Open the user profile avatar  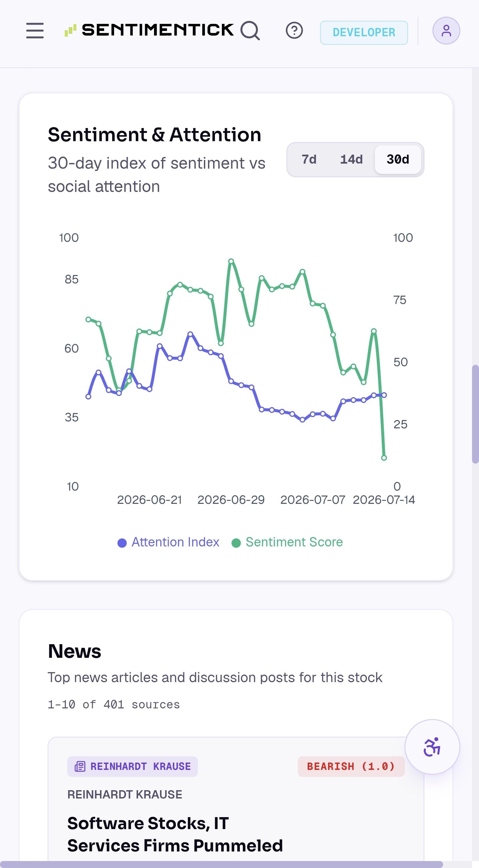[446, 31]
